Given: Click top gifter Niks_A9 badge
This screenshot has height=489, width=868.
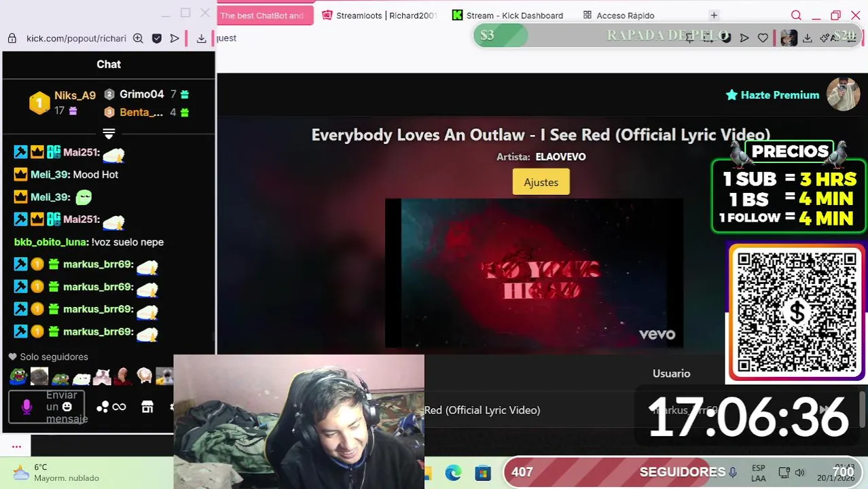Looking at the screenshot, I should click(x=39, y=103).
